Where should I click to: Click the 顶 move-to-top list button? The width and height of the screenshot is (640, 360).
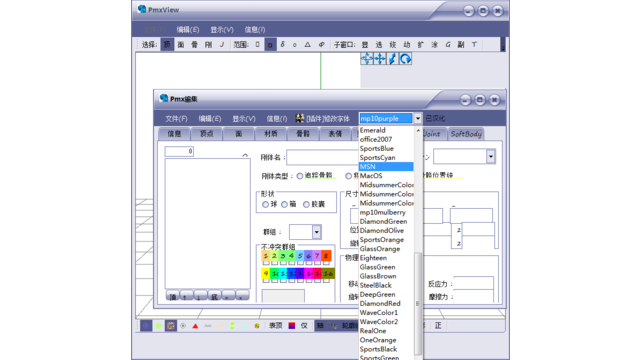tap(173, 296)
